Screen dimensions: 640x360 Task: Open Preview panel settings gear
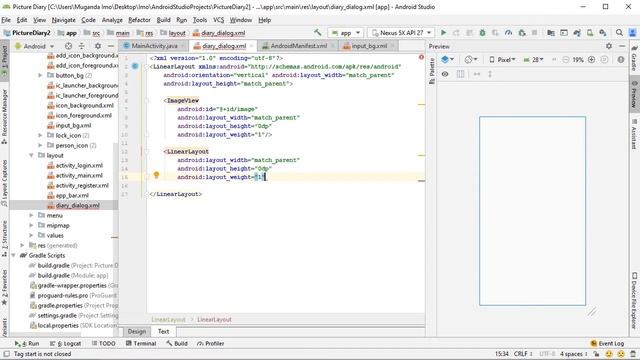[x=609, y=46]
